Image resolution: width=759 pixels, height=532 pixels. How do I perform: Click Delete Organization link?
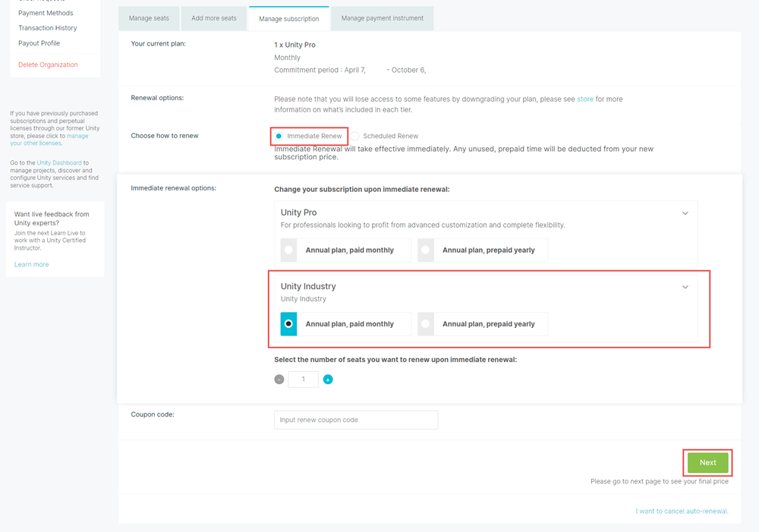48,65
